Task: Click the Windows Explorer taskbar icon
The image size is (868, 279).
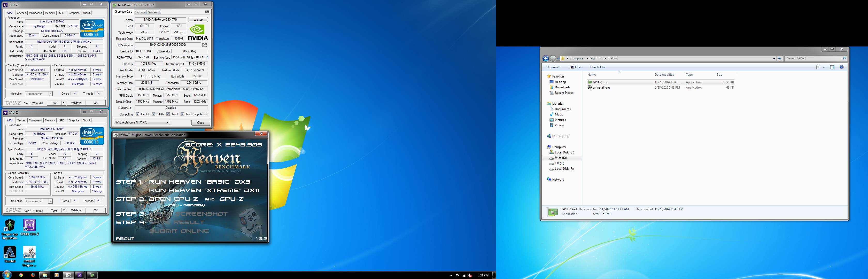Action: tap(44, 275)
